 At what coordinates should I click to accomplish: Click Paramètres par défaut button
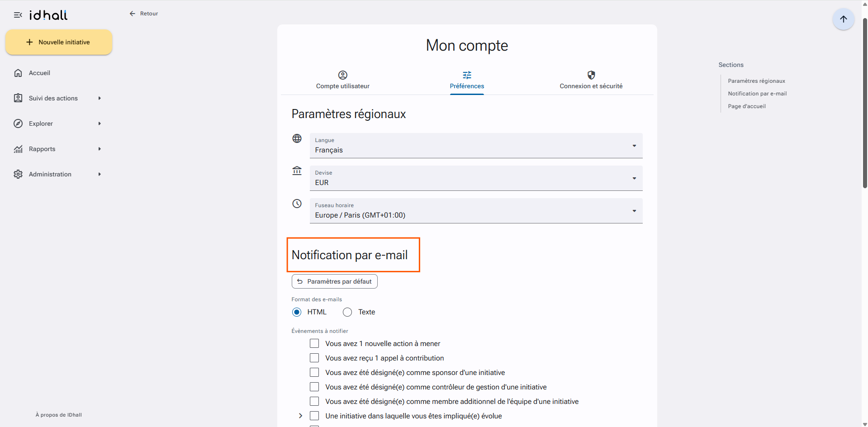(x=335, y=281)
